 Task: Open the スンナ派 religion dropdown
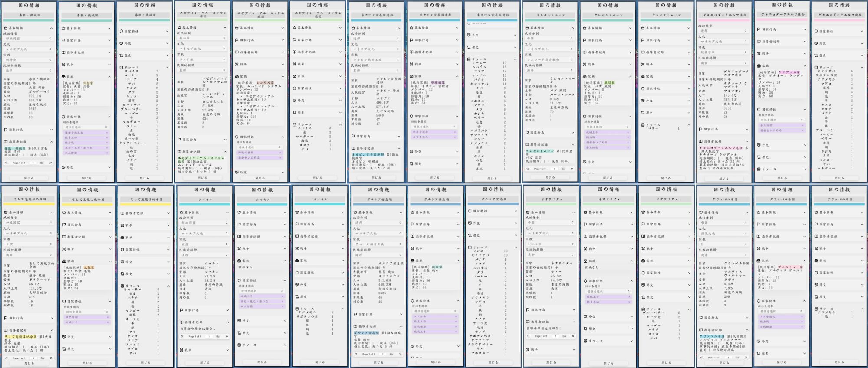pyautogui.click(x=202, y=59)
